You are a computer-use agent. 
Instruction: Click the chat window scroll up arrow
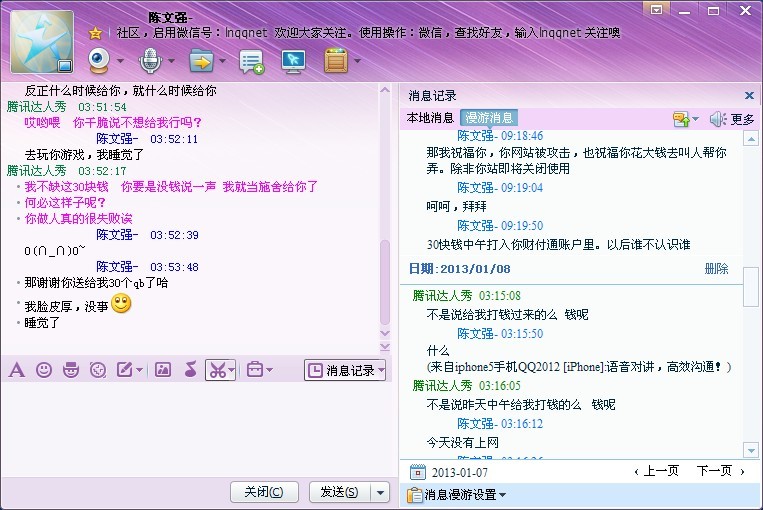click(x=385, y=90)
